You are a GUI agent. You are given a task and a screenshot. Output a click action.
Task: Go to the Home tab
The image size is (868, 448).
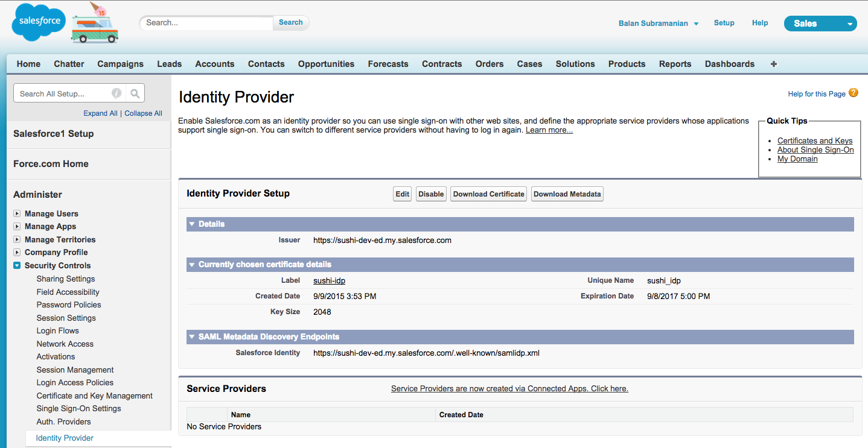click(x=28, y=64)
